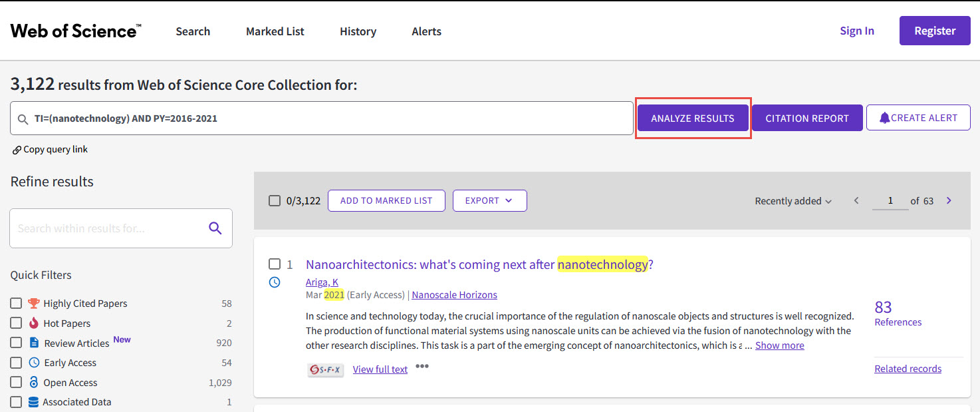The height and width of the screenshot is (412, 980).
Task: Click Show more on the abstract
Action: (x=779, y=345)
